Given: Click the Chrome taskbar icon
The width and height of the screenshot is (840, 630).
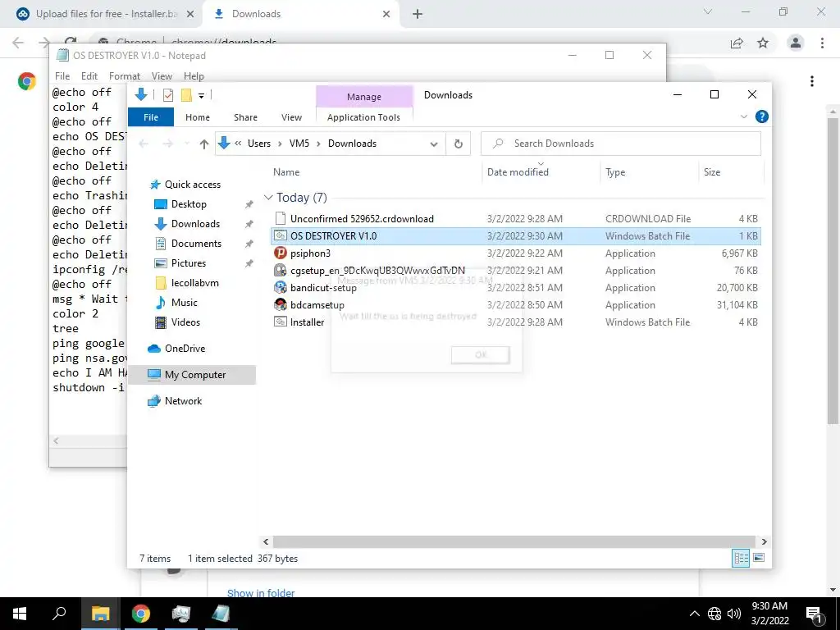Looking at the screenshot, I should (x=141, y=614).
